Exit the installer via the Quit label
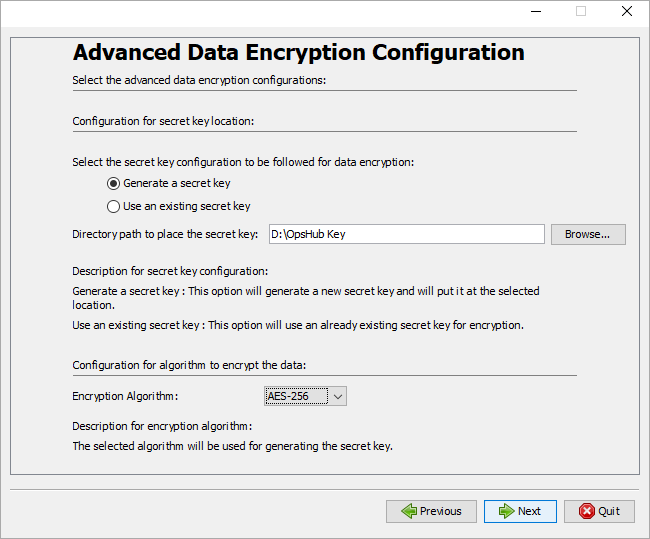This screenshot has width=650, height=539. coord(609,511)
